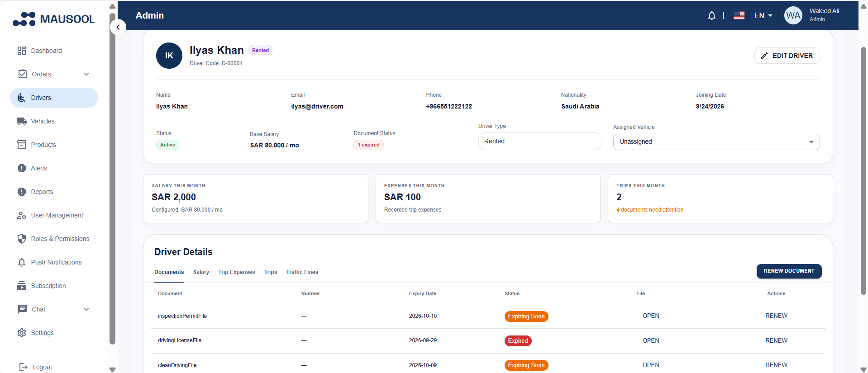Click the Settings gear icon
Image resolution: width=868 pixels, height=373 pixels.
22,333
